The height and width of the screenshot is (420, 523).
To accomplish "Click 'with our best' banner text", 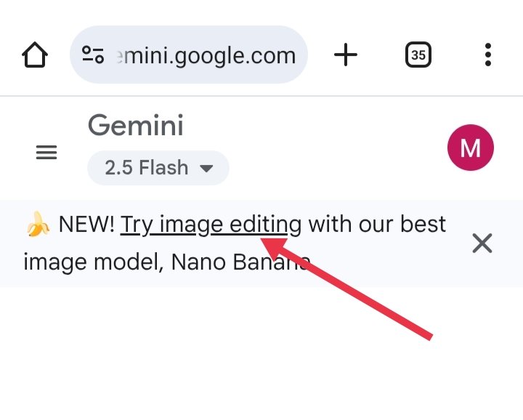I will click(377, 225).
